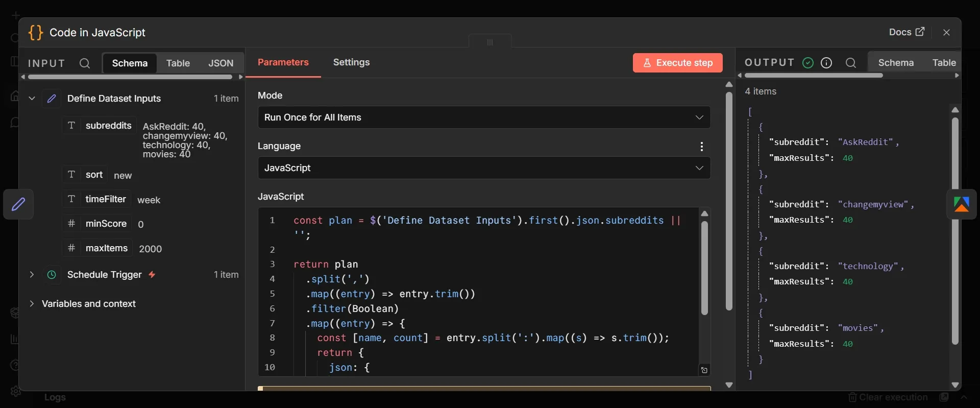Click the output scroll right arrow
The height and width of the screenshot is (408, 980).
[x=957, y=76]
